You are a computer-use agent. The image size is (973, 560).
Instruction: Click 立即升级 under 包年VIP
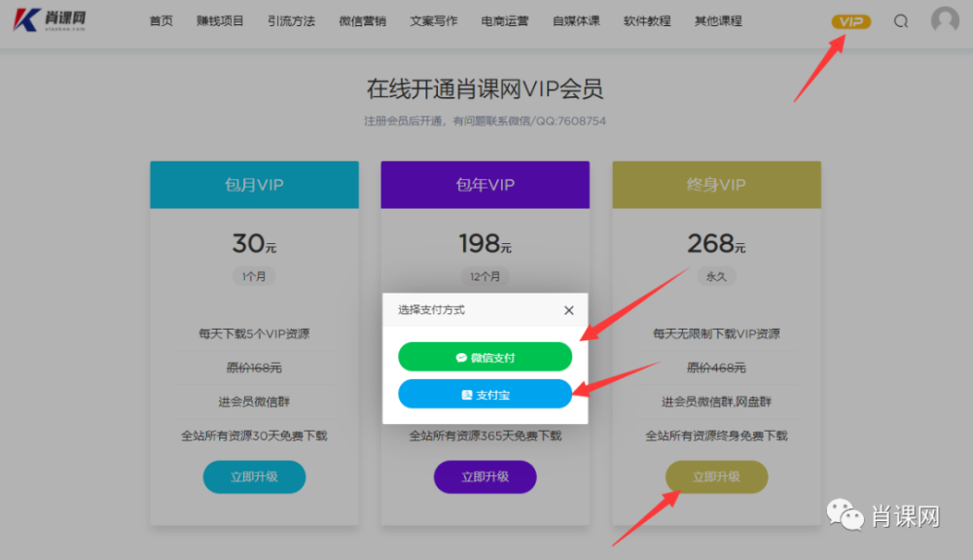(486, 477)
